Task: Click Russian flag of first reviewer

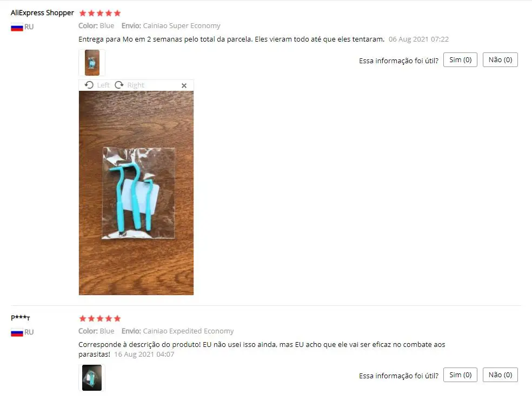Action: pos(17,27)
